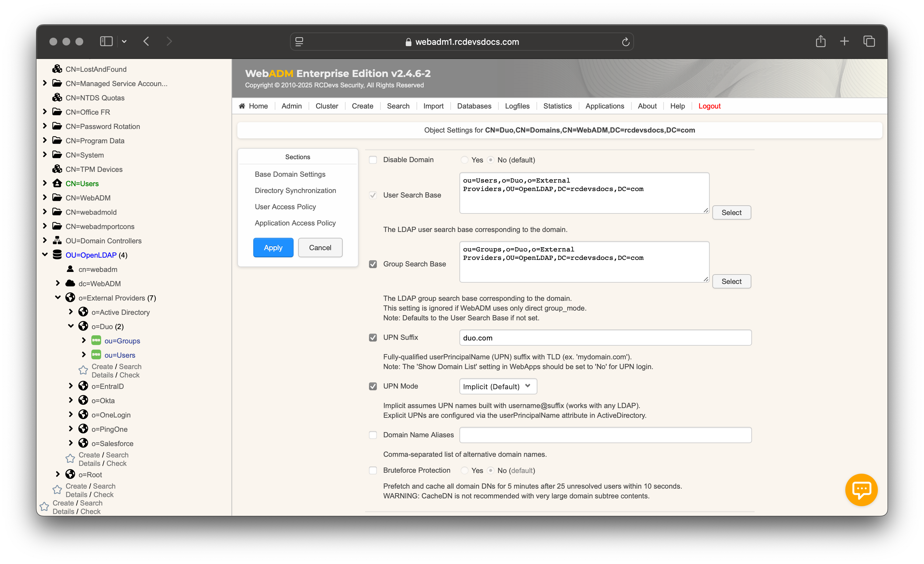Open the Admin menu

(x=291, y=106)
